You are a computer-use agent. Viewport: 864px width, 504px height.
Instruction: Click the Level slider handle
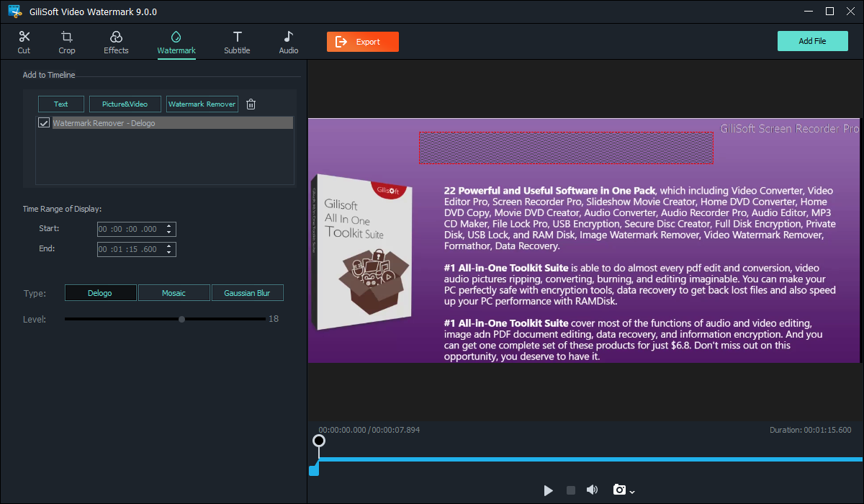coord(181,319)
